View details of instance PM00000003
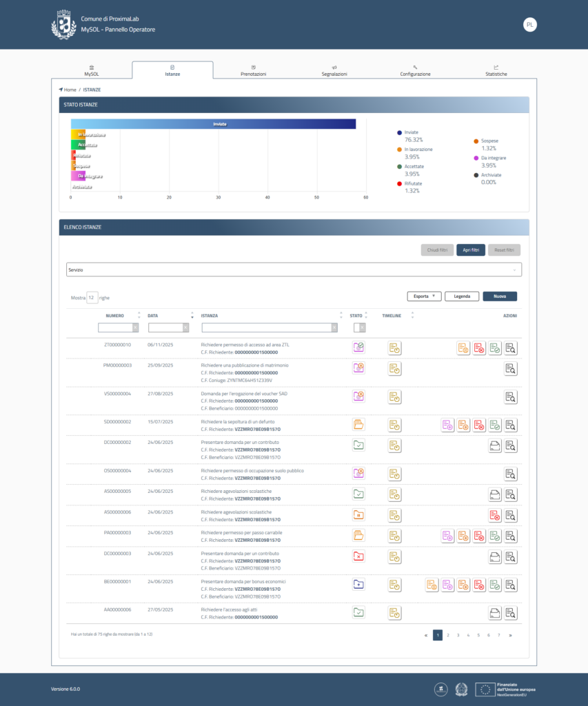This screenshot has height=706, width=588. point(510,369)
